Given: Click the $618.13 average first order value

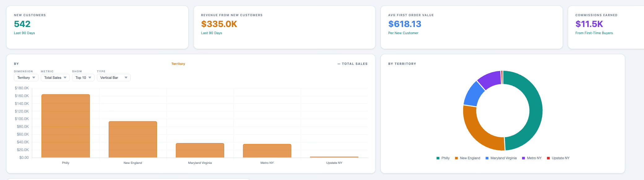Looking at the screenshot, I should click(405, 24).
